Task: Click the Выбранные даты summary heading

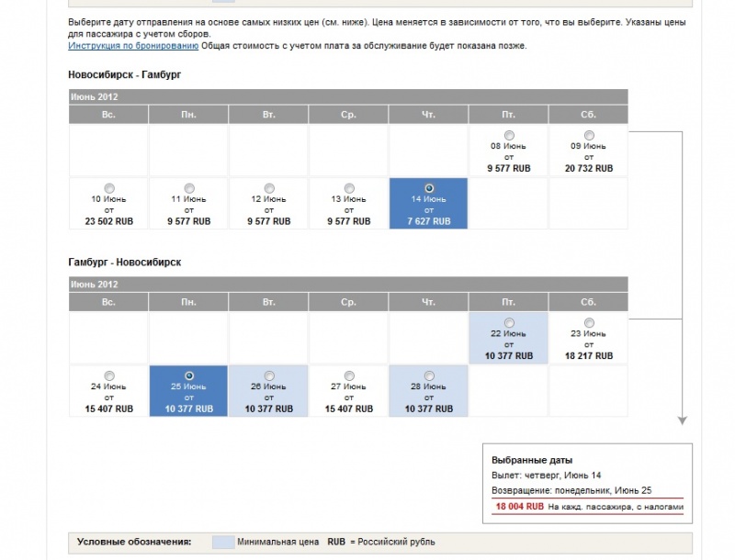Action: [x=532, y=459]
